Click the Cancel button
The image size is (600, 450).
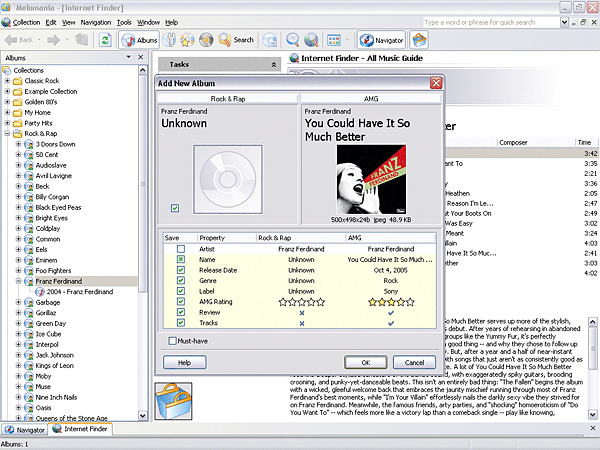(414, 362)
